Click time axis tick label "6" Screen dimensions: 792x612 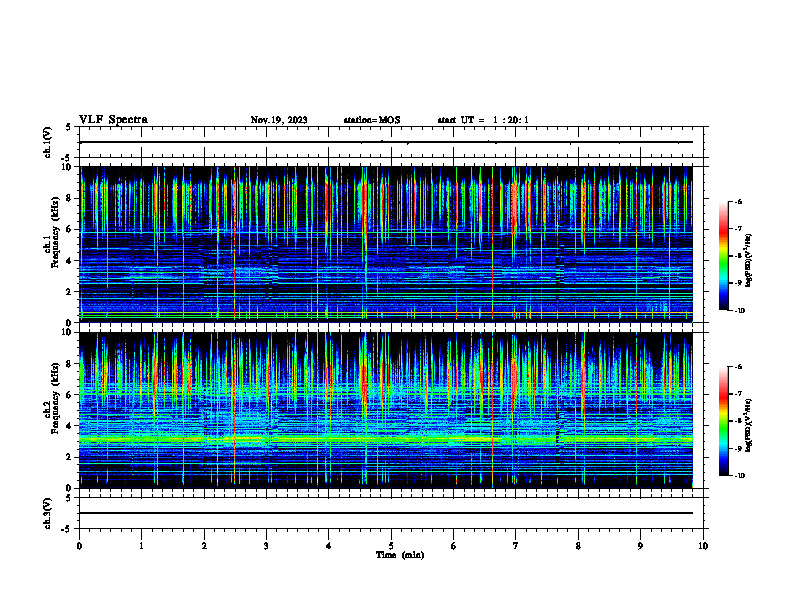(453, 546)
